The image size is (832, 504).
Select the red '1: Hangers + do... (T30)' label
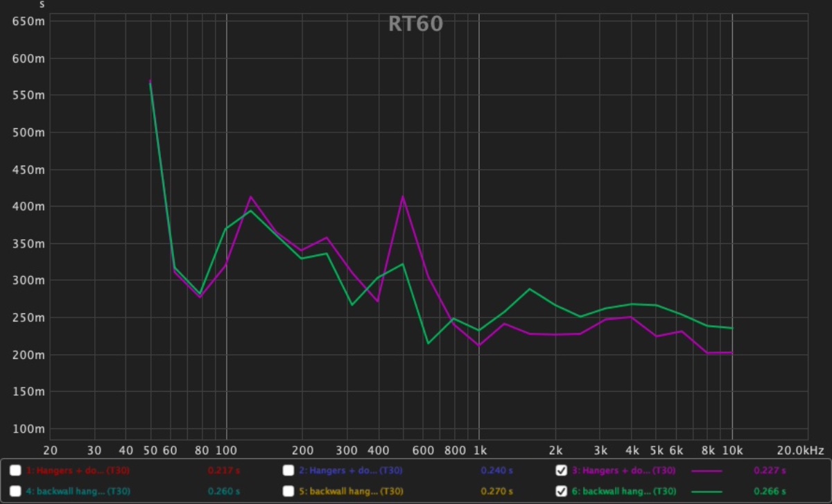[77, 471]
